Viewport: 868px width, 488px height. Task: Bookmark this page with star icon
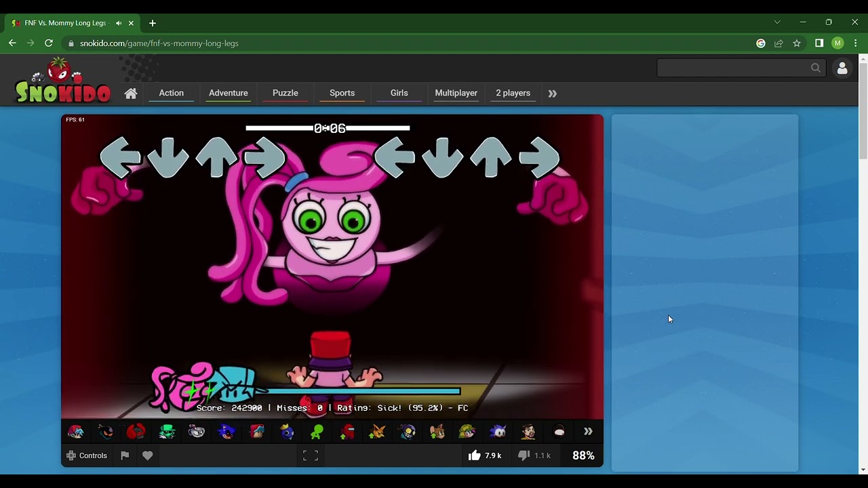pos(797,43)
